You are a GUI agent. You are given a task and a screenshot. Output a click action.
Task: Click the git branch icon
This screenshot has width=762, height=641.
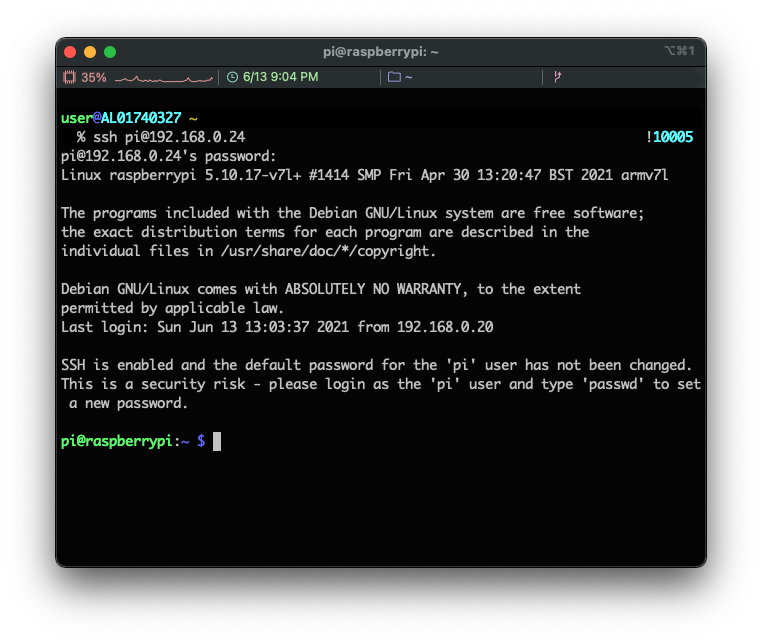click(x=558, y=77)
